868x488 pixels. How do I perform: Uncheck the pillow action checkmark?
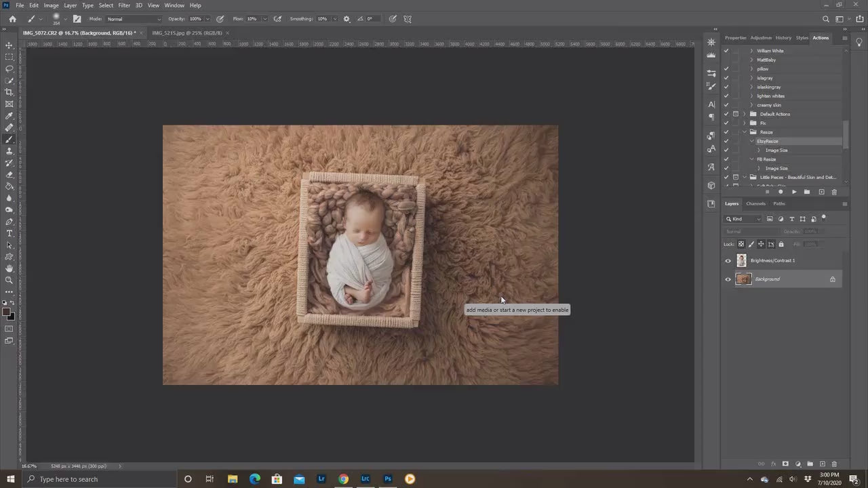tap(726, 68)
